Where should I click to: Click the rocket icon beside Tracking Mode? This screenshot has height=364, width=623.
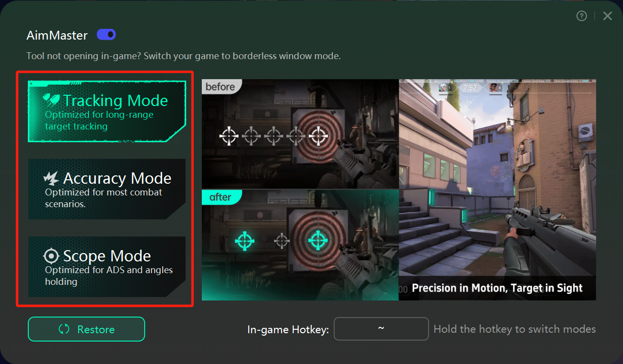coord(51,100)
